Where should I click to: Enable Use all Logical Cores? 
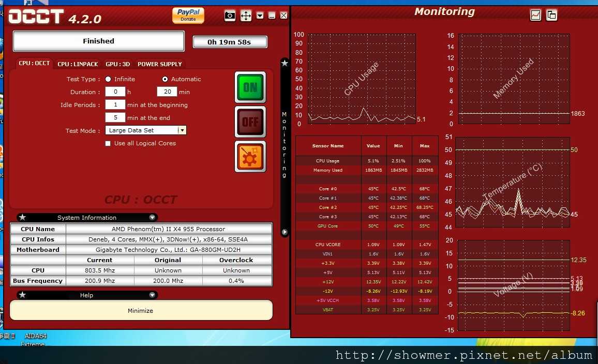[108, 143]
